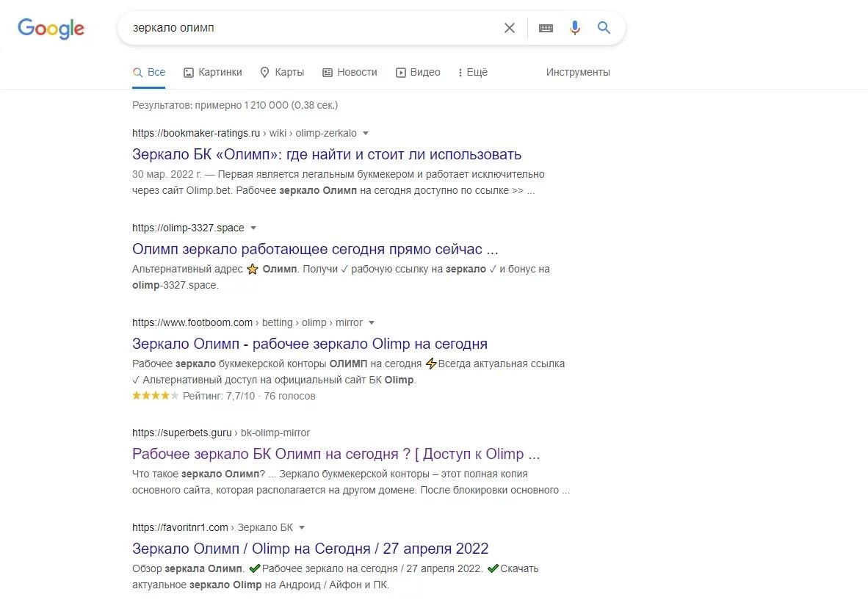
Task: Click the Google logo
Action: (x=51, y=28)
